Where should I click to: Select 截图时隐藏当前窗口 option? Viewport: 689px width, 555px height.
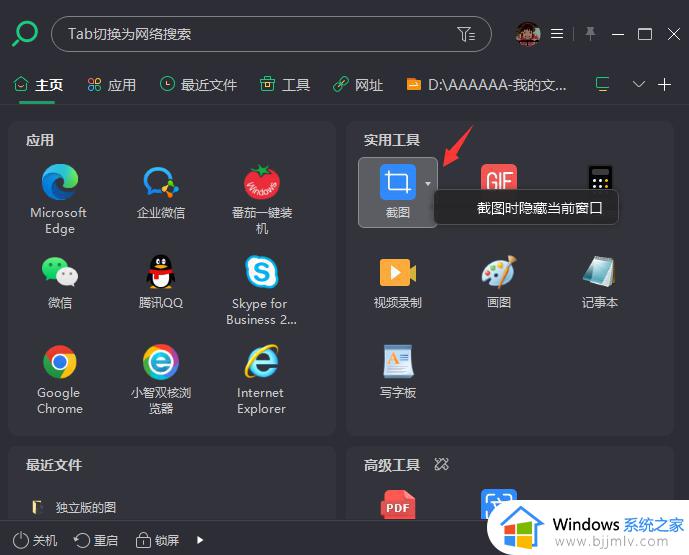click(x=526, y=207)
